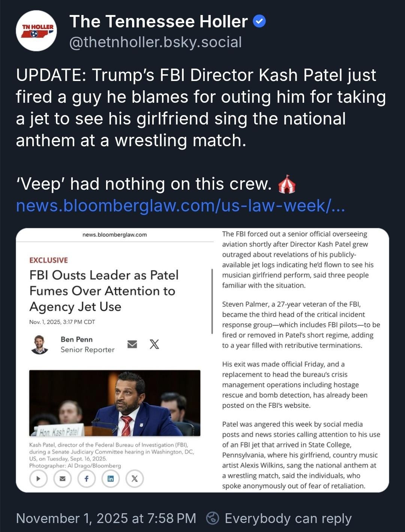405x532 pixels.
Task: Click The Tennessee Holler display name
Action: click(x=158, y=22)
